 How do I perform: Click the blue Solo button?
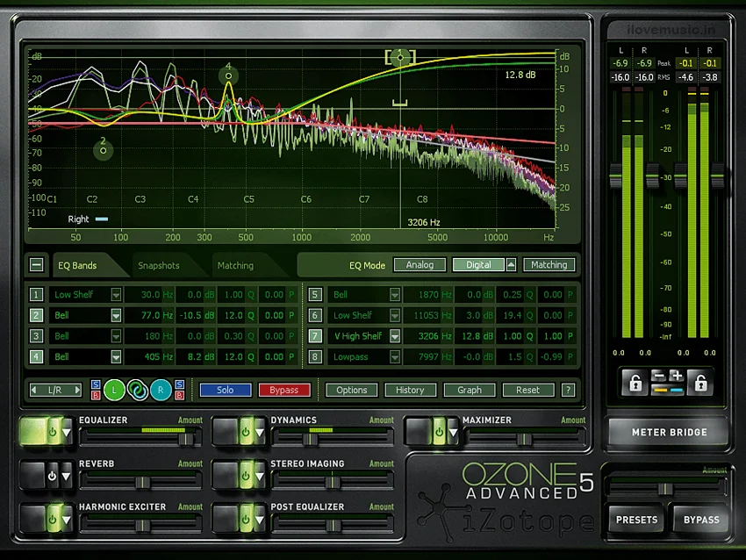click(x=226, y=390)
